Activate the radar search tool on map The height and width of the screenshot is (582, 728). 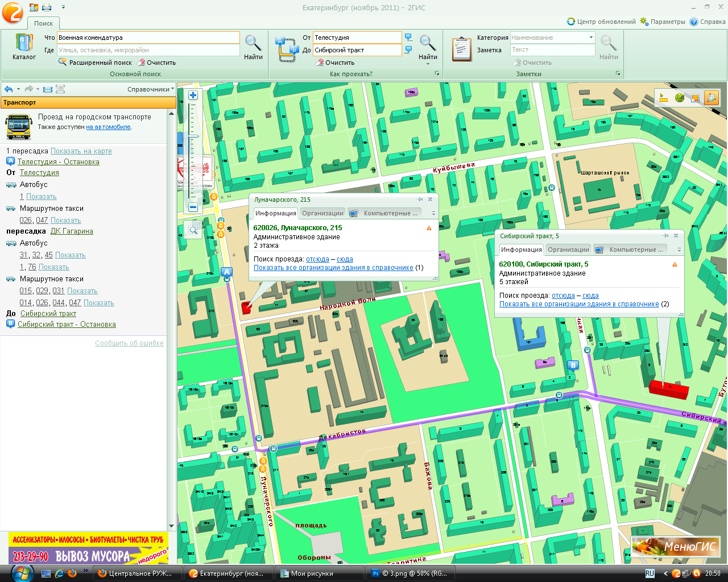(x=679, y=98)
